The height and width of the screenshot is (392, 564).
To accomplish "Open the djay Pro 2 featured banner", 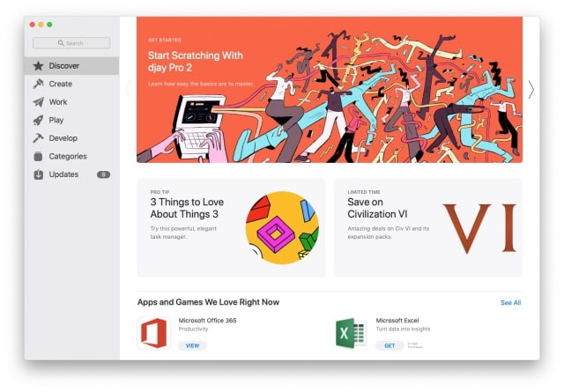I will tap(330, 90).
